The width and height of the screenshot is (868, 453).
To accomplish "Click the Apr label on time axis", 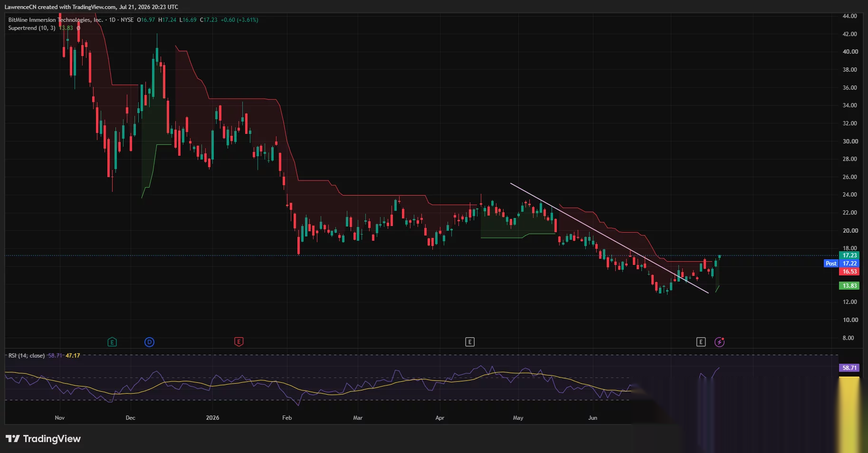I will tap(440, 418).
